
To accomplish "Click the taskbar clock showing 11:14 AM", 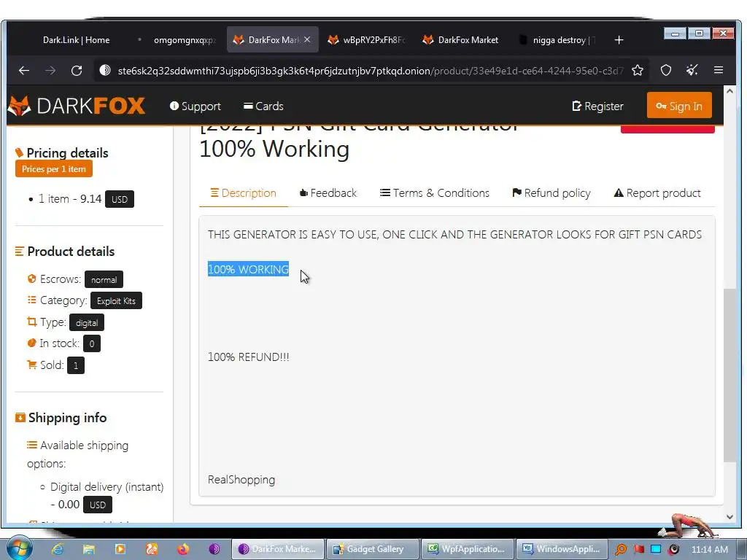I will 709,550.
